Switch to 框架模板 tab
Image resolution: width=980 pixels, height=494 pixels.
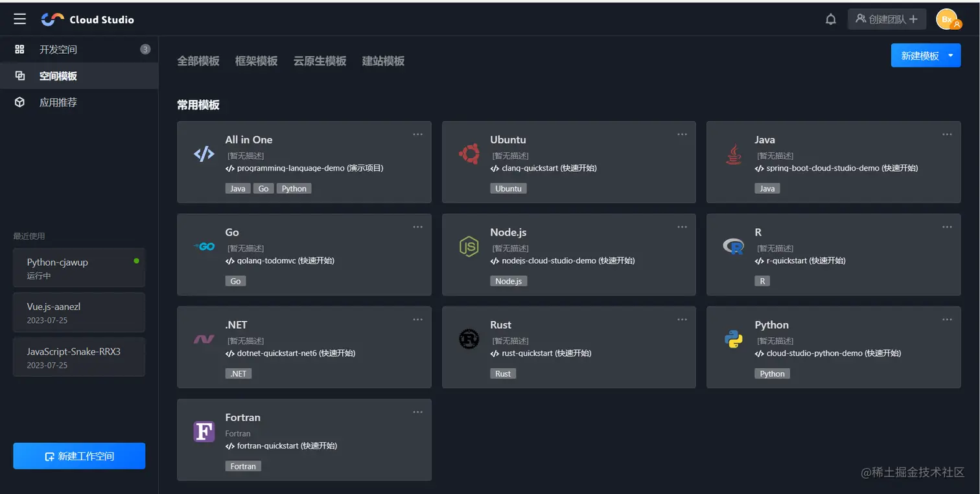point(256,61)
